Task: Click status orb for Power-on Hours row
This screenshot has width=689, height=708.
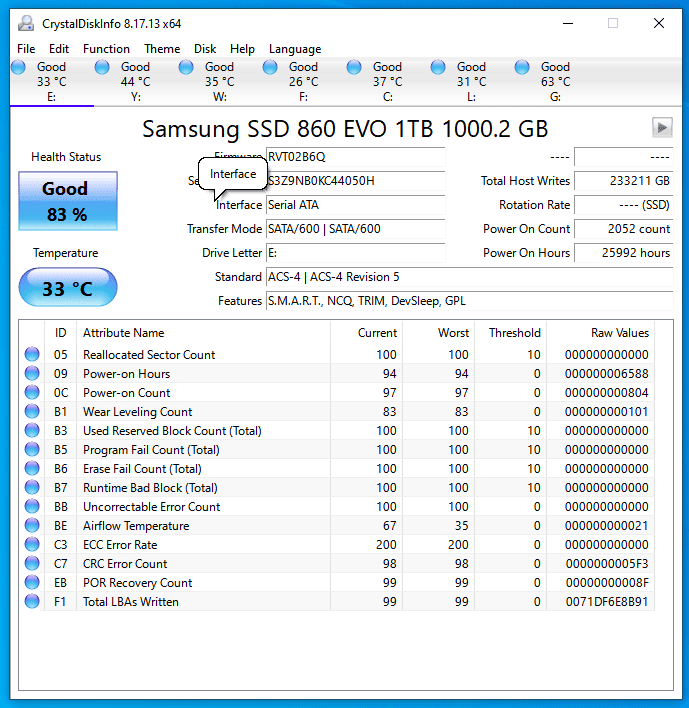Action: 32,373
